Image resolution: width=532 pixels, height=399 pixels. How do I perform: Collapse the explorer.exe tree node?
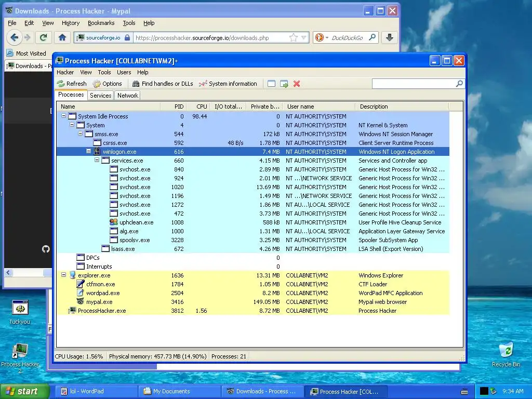[x=63, y=275]
